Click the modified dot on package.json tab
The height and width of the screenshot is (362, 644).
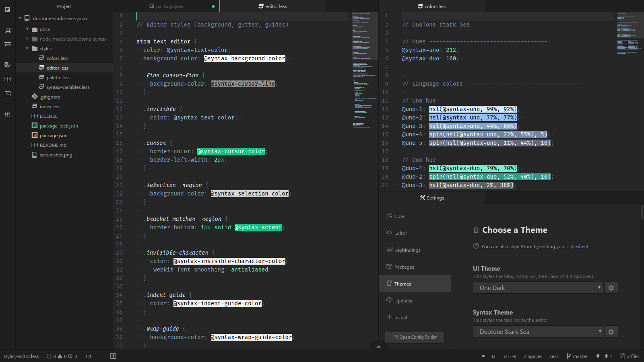click(213, 6)
